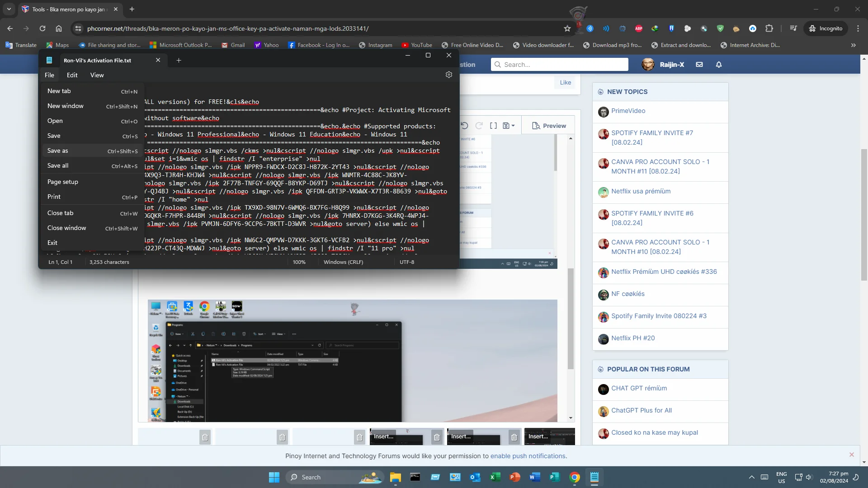This screenshot has width=868, height=488.
Task: Toggle BB code brackets icon in editor
Action: (x=493, y=126)
